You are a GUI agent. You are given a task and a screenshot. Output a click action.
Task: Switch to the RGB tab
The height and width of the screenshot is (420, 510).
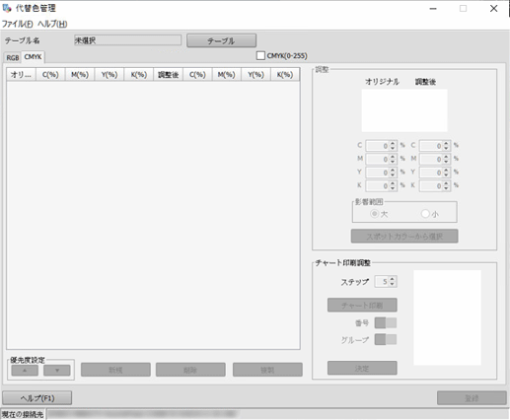point(13,58)
